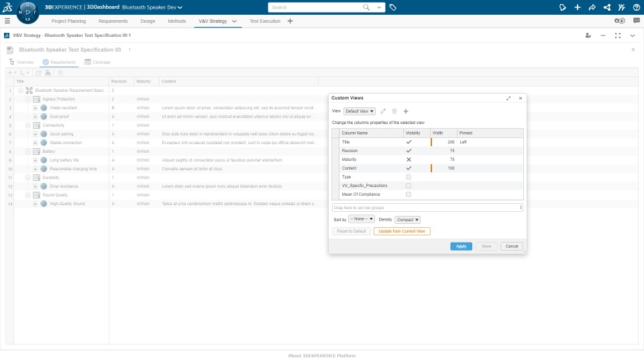Expand the Water-resistant row
The width and height of the screenshot is (644, 362).
tap(36, 108)
